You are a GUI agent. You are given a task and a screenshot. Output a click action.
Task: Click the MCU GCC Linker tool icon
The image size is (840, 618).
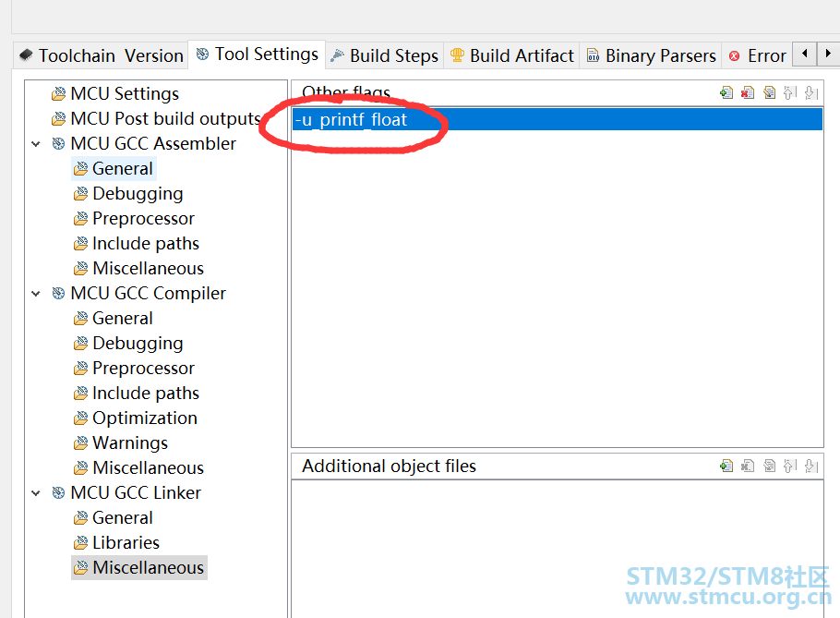[58, 492]
